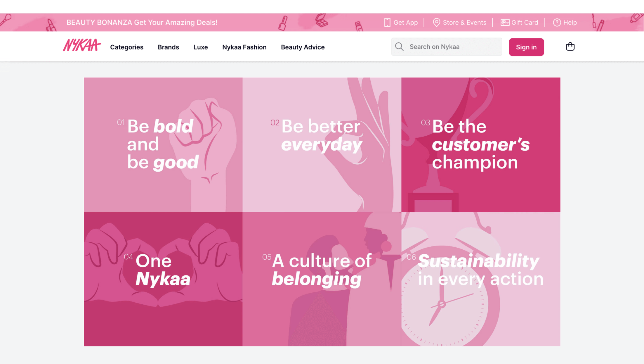
Task: Open the Luxe menu item
Action: 201,47
